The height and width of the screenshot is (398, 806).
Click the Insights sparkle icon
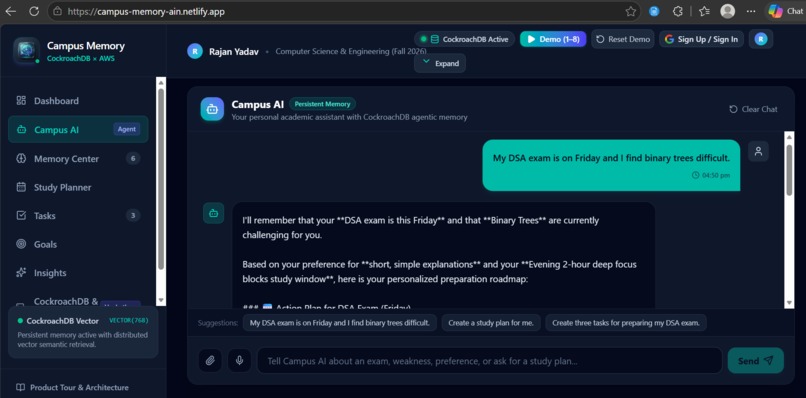[21, 273]
